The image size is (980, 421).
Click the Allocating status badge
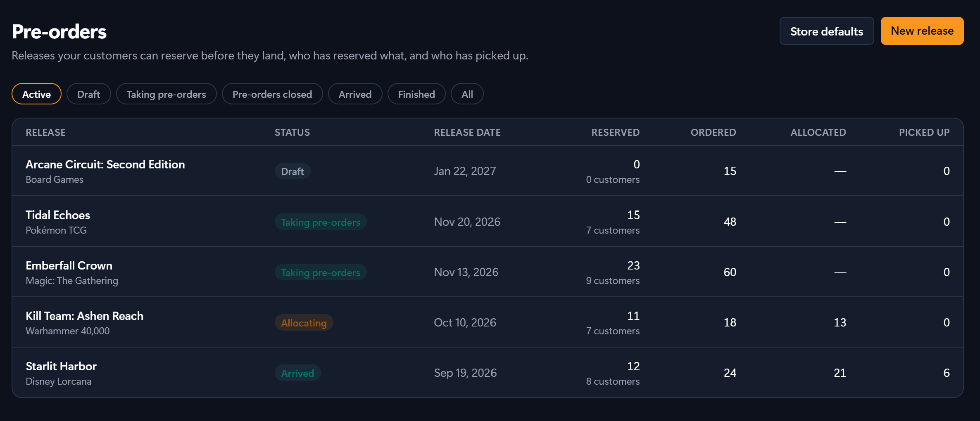click(304, 323)
